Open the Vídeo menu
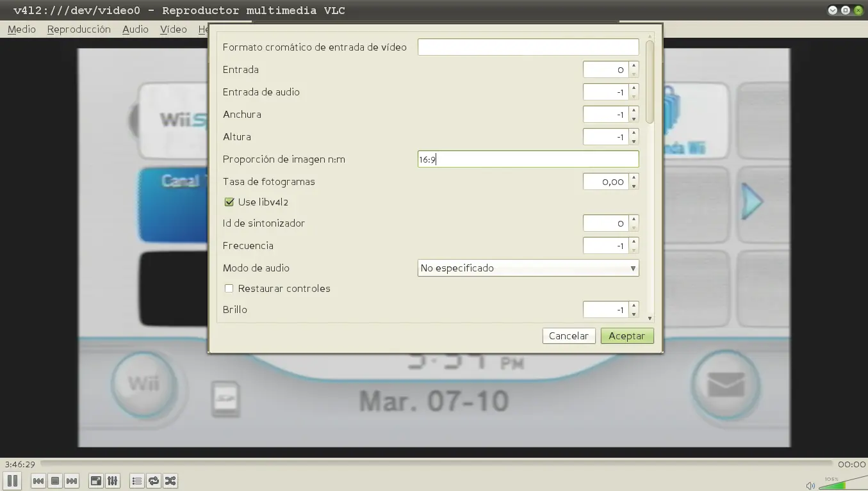Viewport: 868px width, 491px height. coord(173,29)
